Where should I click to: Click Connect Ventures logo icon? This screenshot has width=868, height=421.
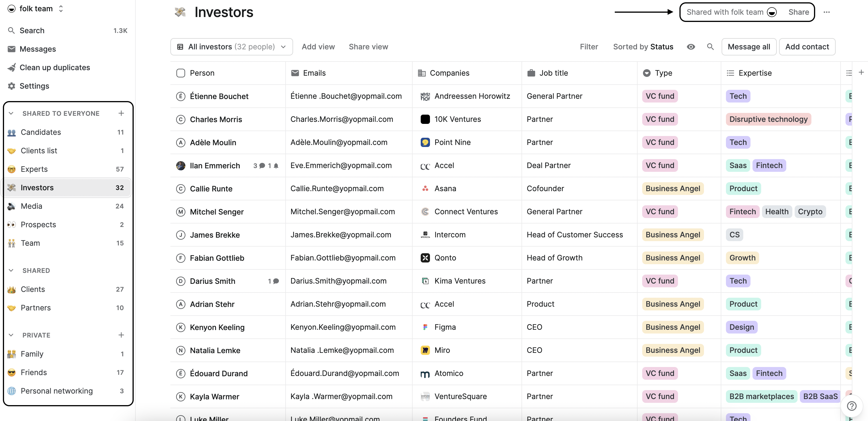425,211
